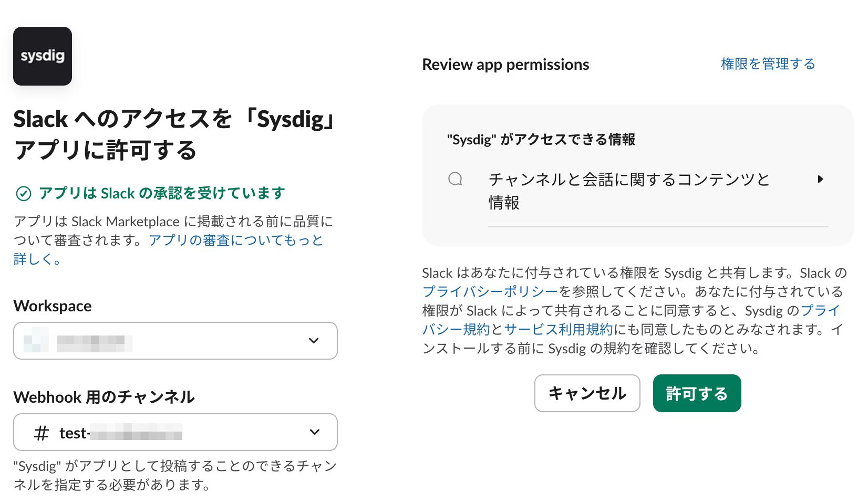Click the selected test- channel name
868x503 pixels.
pos(121,433)
